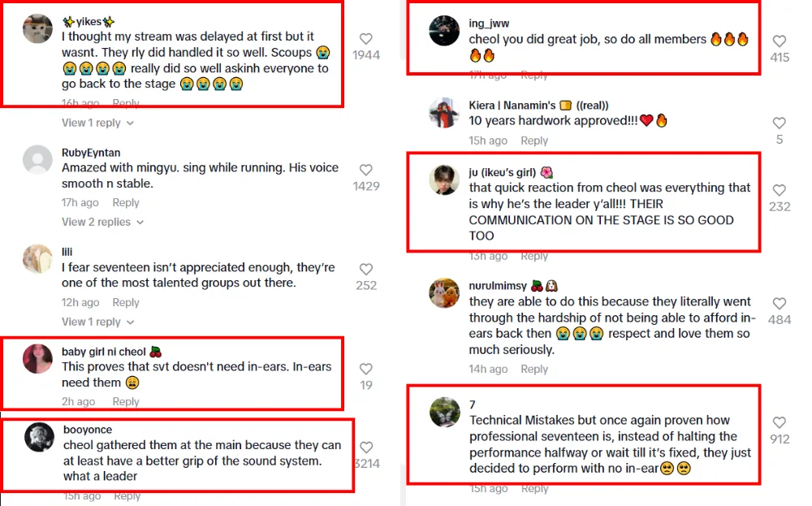812x506 pixels.
Task: Reply to lili's comment
Action: coord(126,302)
